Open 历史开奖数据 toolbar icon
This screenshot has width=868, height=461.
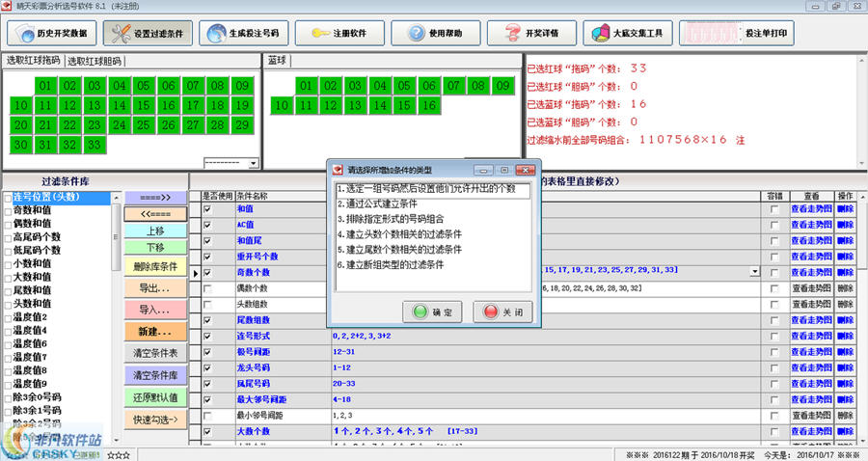(x=24, y=33)
